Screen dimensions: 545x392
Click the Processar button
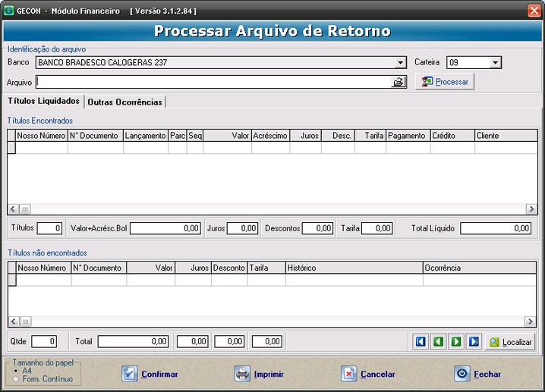[x=446, y=82]
